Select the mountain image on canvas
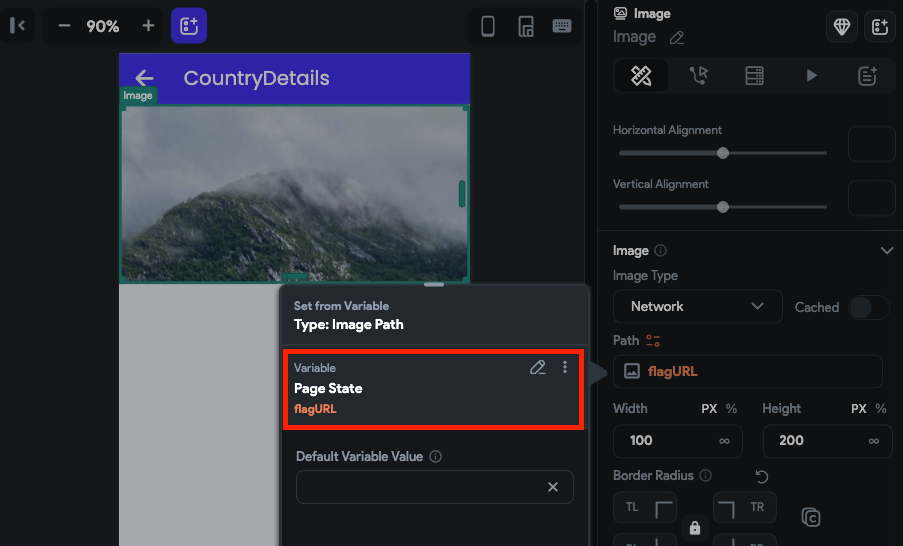The width and height of the screenshot is (903, 546). point(294,194)
